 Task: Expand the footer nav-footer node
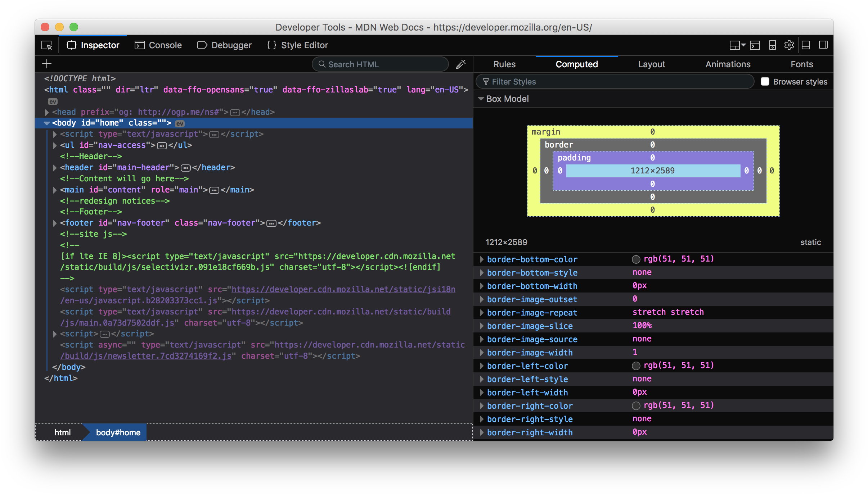[55, 223]
